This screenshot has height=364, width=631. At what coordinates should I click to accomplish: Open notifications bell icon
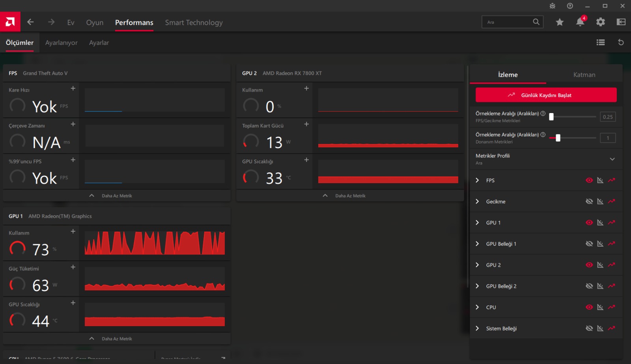coord(580,22)
